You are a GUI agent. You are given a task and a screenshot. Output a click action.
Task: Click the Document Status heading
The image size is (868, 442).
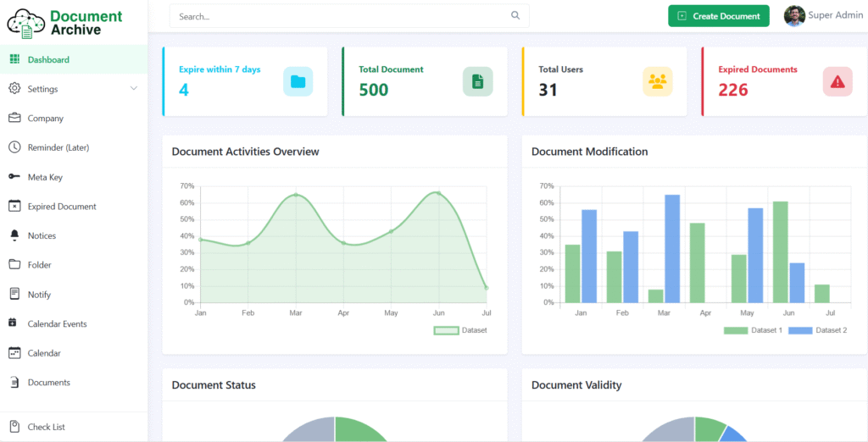point(214,385)
